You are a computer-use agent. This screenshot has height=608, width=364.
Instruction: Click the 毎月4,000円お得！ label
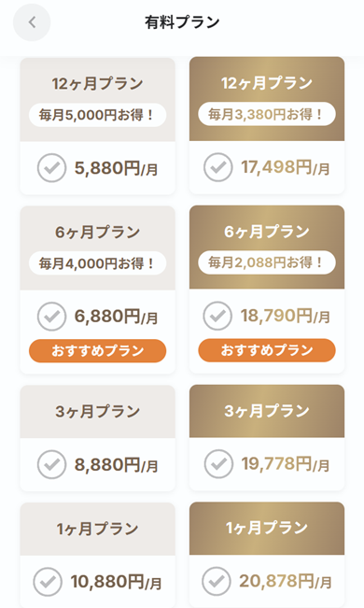pyautogui.click(x=98, y=263)
